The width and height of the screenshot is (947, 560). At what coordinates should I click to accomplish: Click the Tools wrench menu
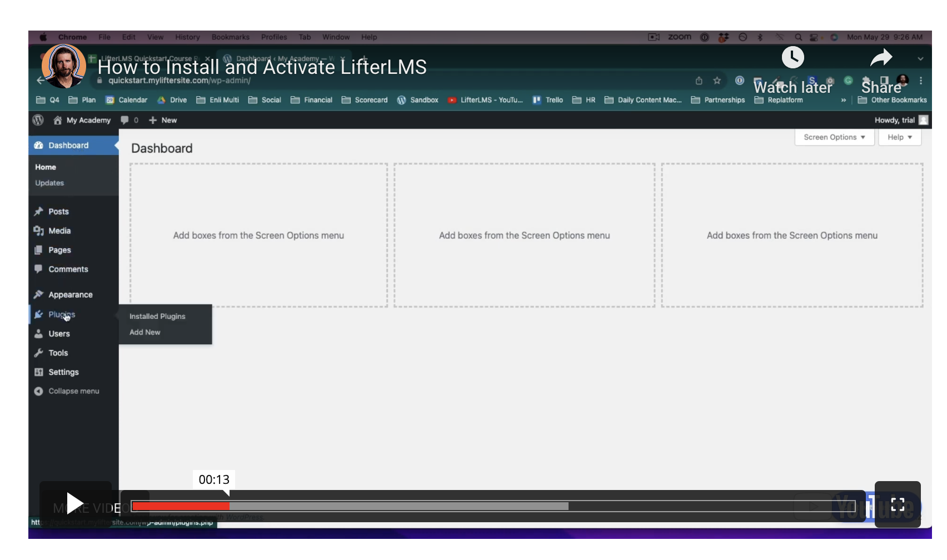[58, 353]
